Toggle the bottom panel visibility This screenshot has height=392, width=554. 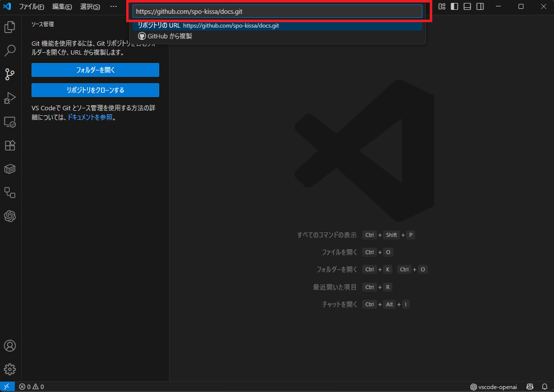(467, 6)
